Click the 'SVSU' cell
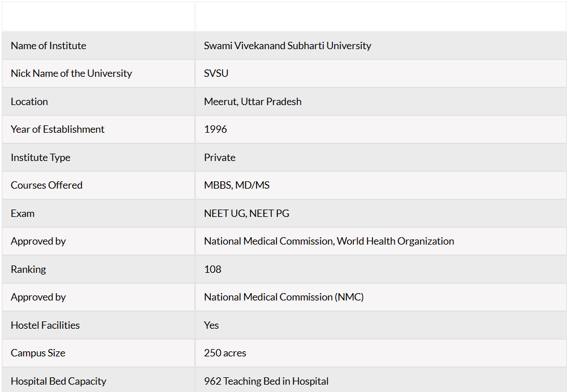This screenshot has width=568, height=392. [x=381, y=73]
